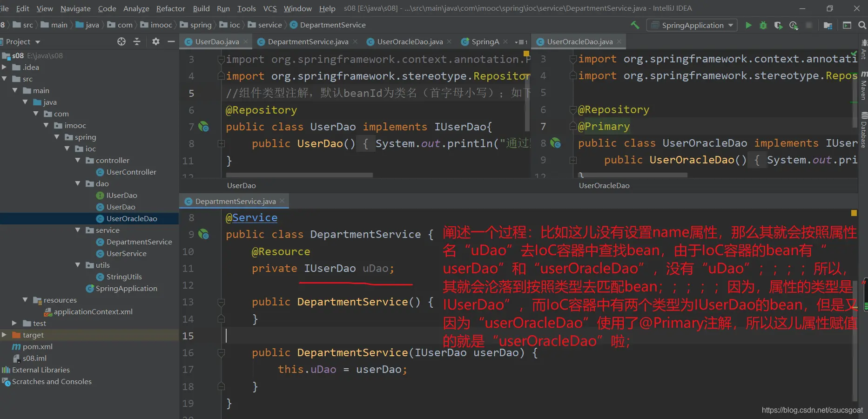
Task: Open Project Structure from the toolbar
Action: pos(828,25)
